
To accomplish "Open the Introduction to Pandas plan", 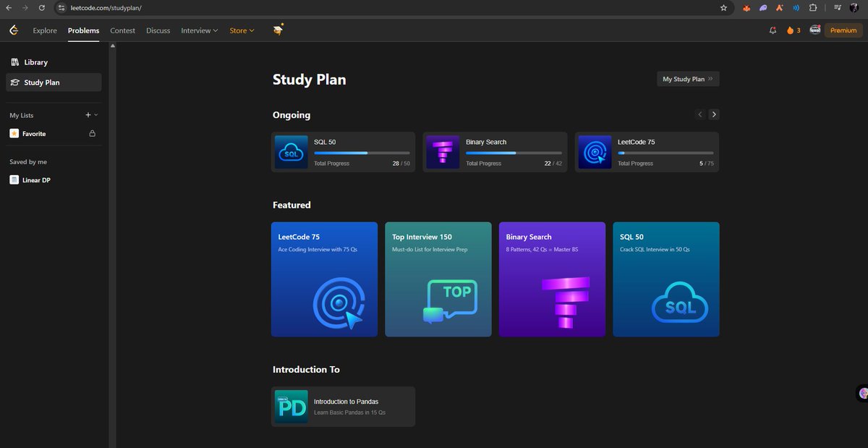I will 343,407.
